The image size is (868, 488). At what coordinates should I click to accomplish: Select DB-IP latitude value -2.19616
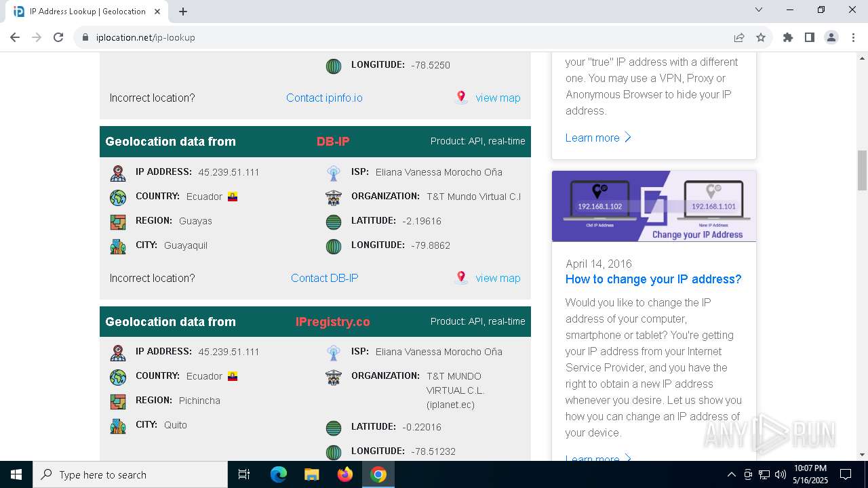coord(422,221)
